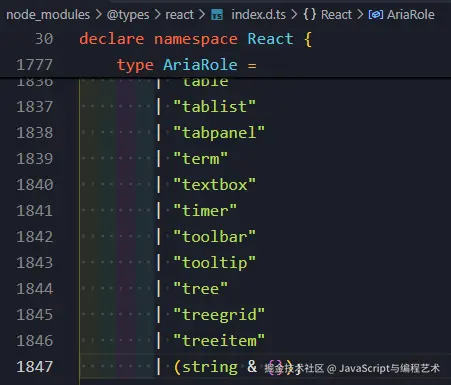
Task: Click the "tablist" string literal
Action: tap(215, 107)
